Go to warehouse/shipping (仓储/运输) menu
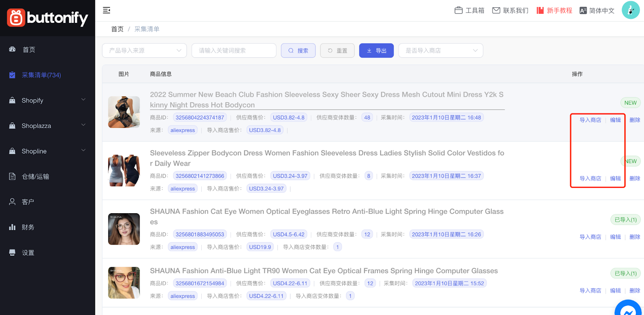The width and height of the screenshot is (644, 315). [35, 176]
